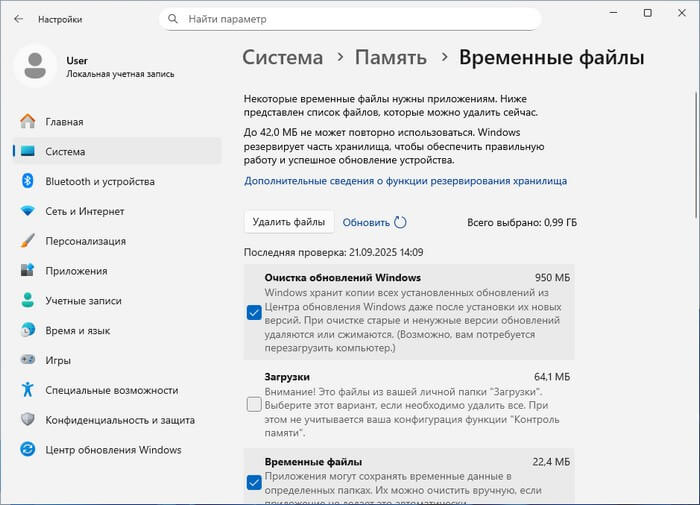Click the Очистка обновлений Windows title
This screenshot has height=505, width=700.
[342, 277]
